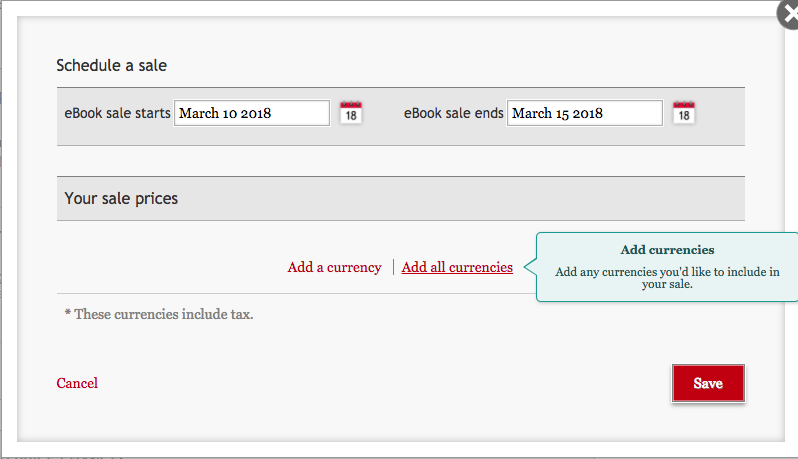The height and width of the screenshot is (459, 798).
Task: Save the scheduled sale
Action: coord(708,383)
